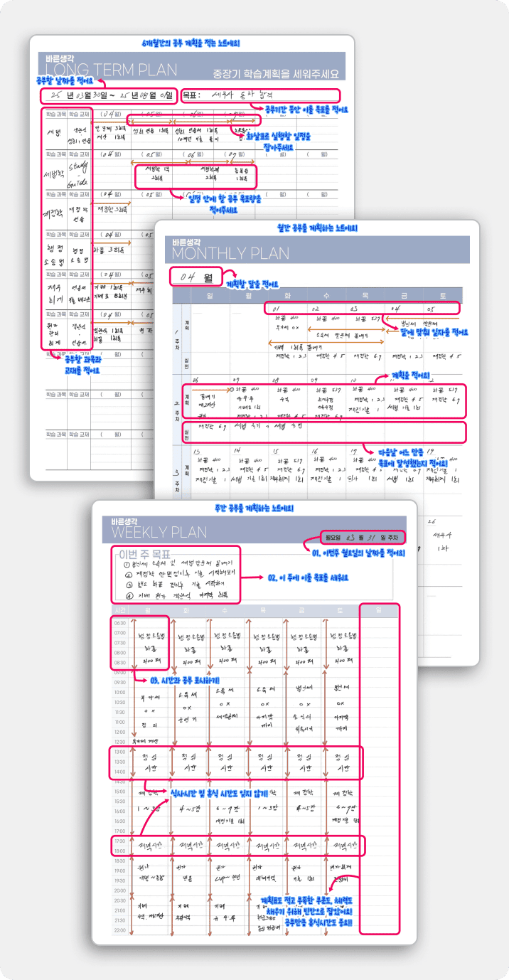Click the caption 주간 공부를 계획하는 노트에요!
The image size is (509, 980).
pyautogui.click(x=254, y=508)
